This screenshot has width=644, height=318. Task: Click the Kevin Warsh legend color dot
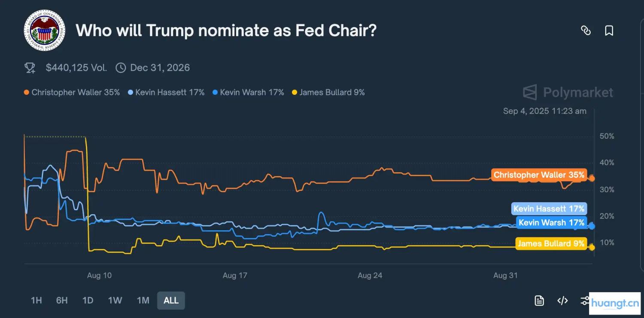(x=215, y=92)
